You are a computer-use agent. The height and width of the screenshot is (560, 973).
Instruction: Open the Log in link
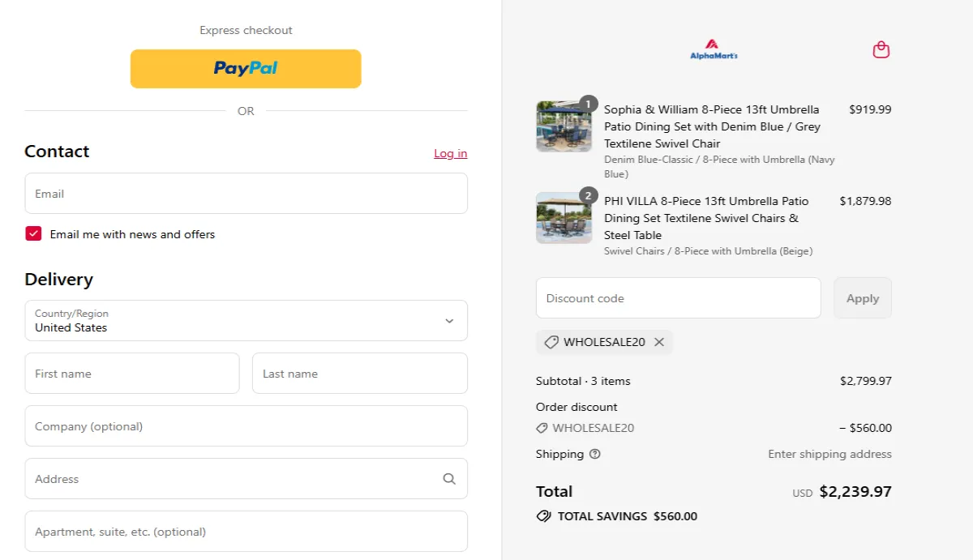click(450, 153)
